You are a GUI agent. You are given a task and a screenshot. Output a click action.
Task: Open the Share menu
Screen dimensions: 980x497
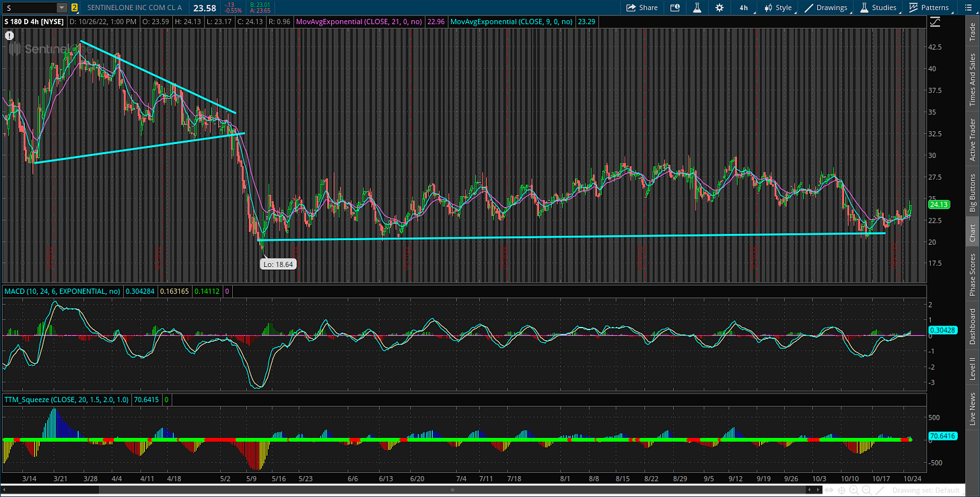[x=641, y=7]
